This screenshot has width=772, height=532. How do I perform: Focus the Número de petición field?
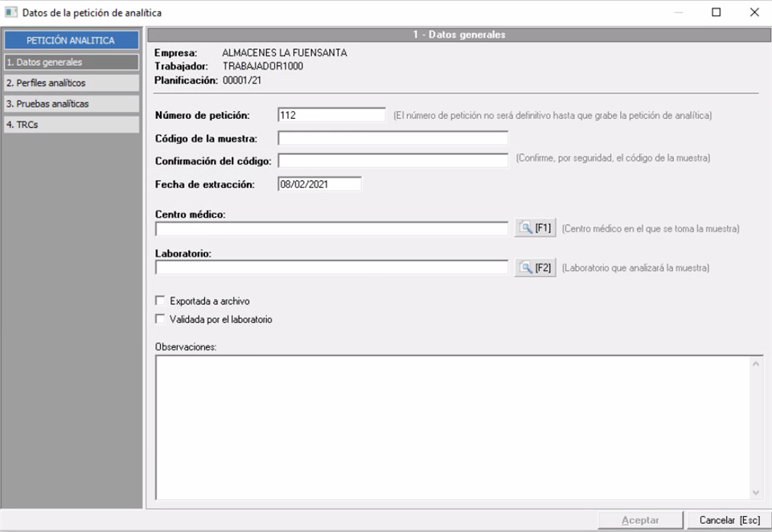click(x=331, y=115)
